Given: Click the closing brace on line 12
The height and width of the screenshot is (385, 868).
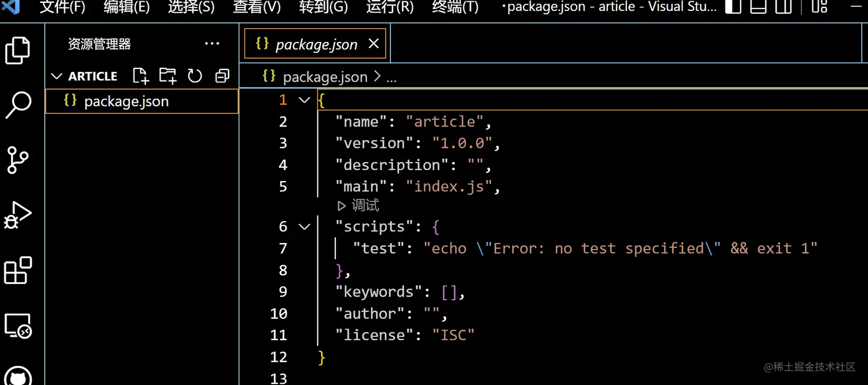Looking at the screenshot, I should 321,357.
